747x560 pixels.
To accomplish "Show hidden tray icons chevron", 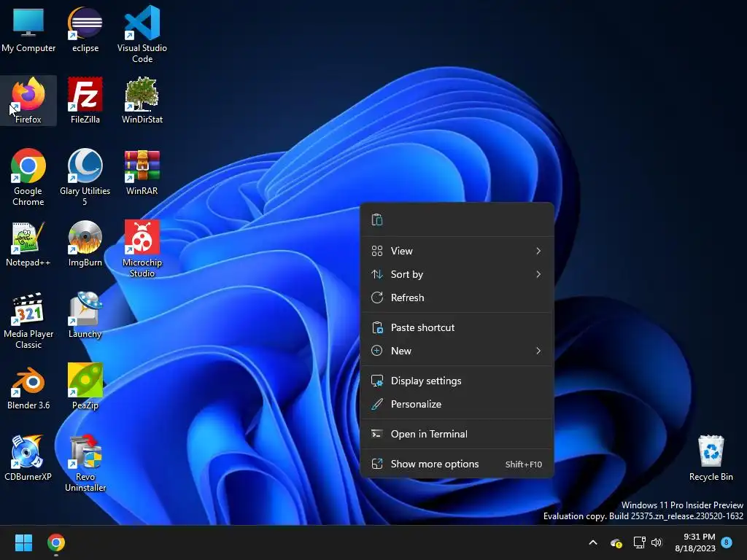I will pos(593,542).
